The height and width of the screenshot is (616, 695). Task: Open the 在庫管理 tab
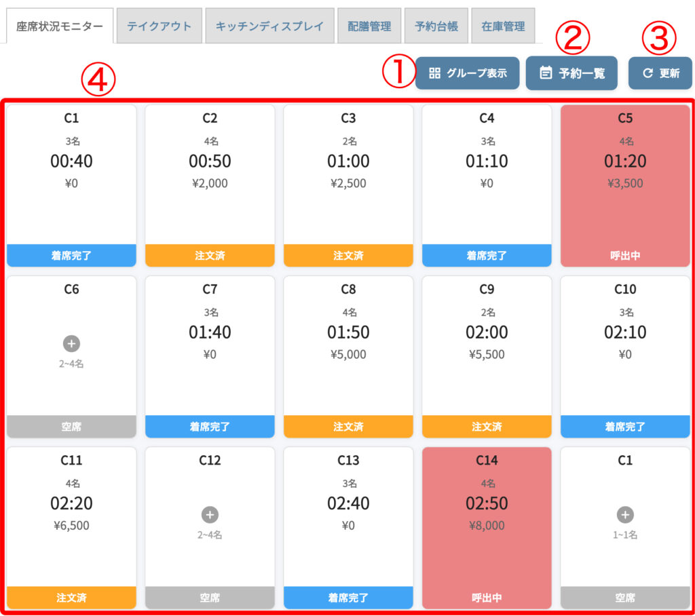[x=503, y=26]
